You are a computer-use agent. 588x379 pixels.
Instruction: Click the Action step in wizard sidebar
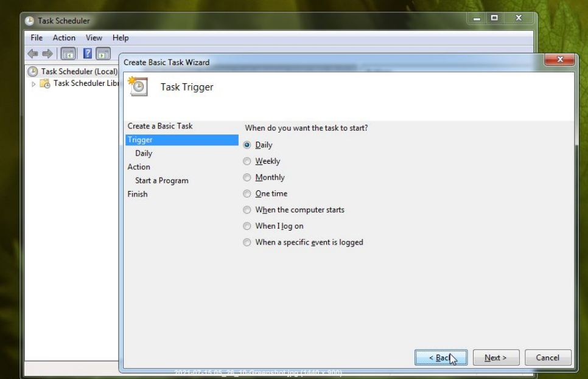click(x=139, y=167)
